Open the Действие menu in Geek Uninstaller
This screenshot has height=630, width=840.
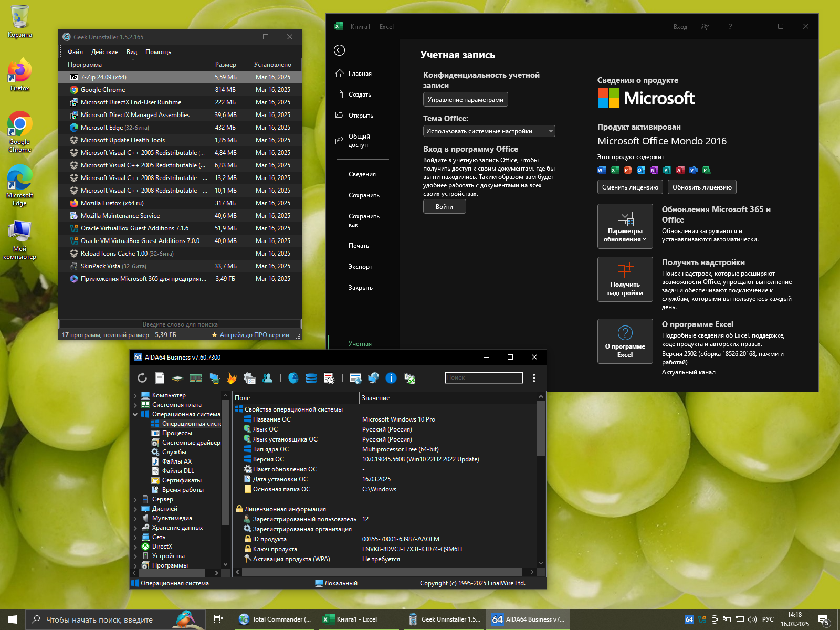pos(104,52)
